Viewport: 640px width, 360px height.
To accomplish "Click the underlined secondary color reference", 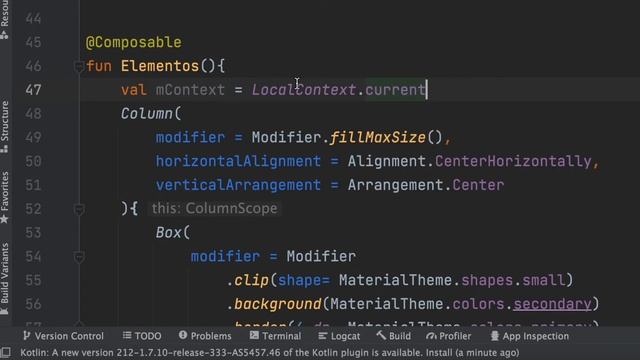I will pos(552,304).
